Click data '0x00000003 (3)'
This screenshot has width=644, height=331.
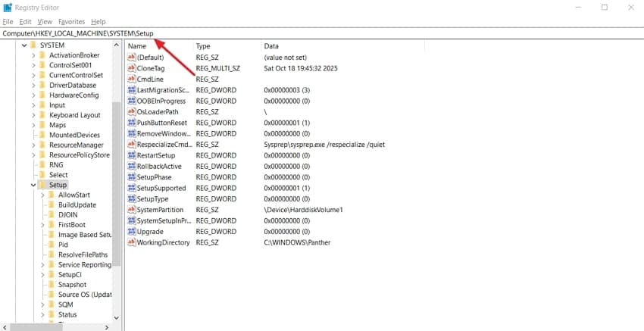(286, 90)
